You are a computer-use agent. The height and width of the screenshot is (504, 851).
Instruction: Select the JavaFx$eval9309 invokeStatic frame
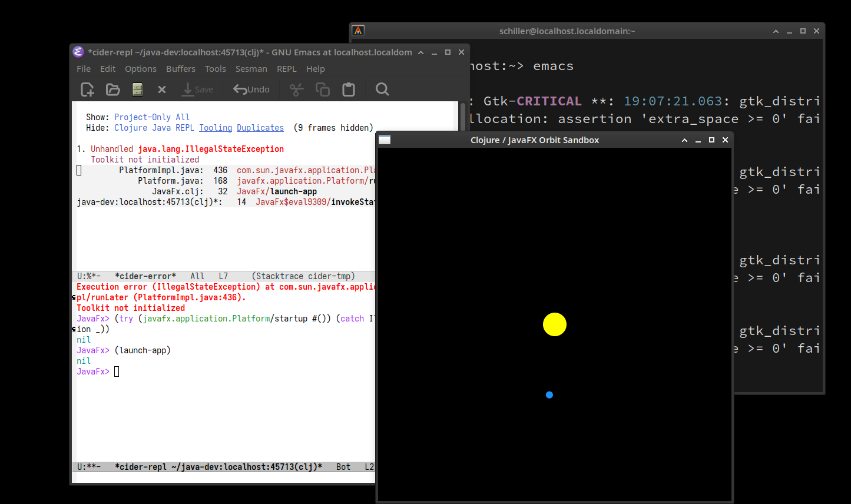[x=226, y=202]
